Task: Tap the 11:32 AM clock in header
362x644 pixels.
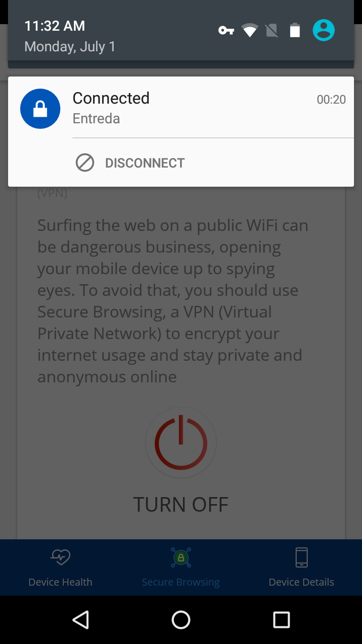Action: click(x=55, y=26)
